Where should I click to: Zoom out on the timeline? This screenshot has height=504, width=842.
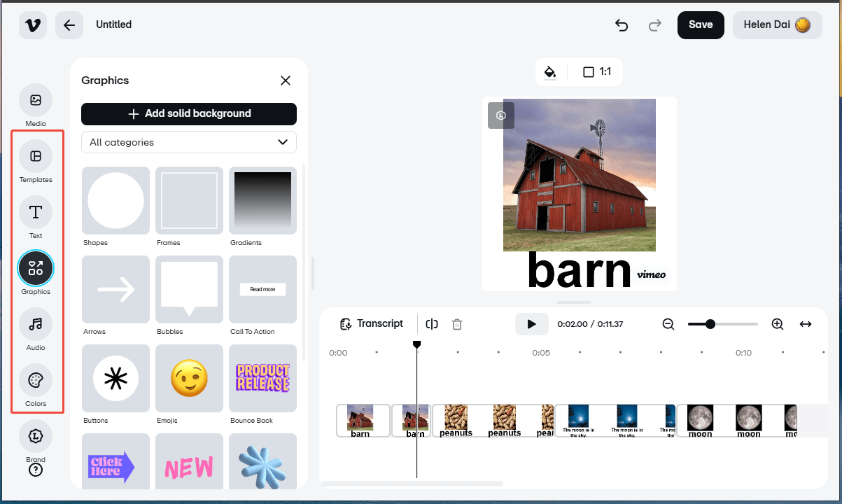(x=668, y=323)
